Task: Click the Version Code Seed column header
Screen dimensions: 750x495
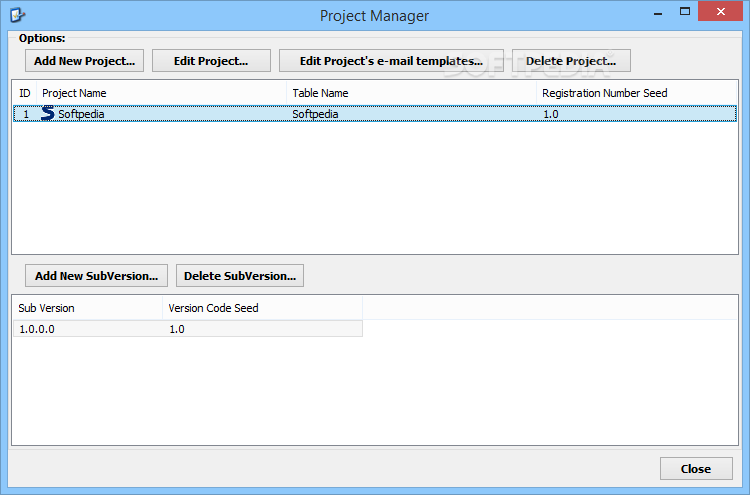Action: coord(263,308)
